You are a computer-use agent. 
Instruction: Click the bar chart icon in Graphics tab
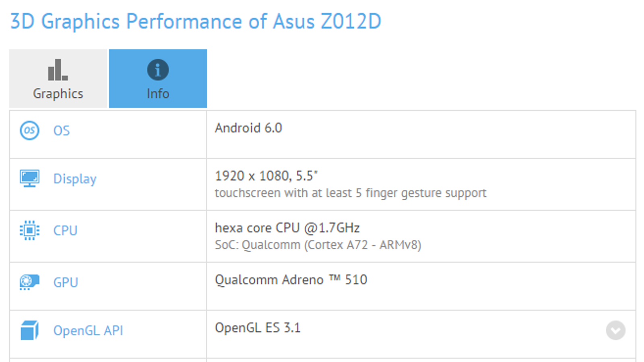point(58,70)
